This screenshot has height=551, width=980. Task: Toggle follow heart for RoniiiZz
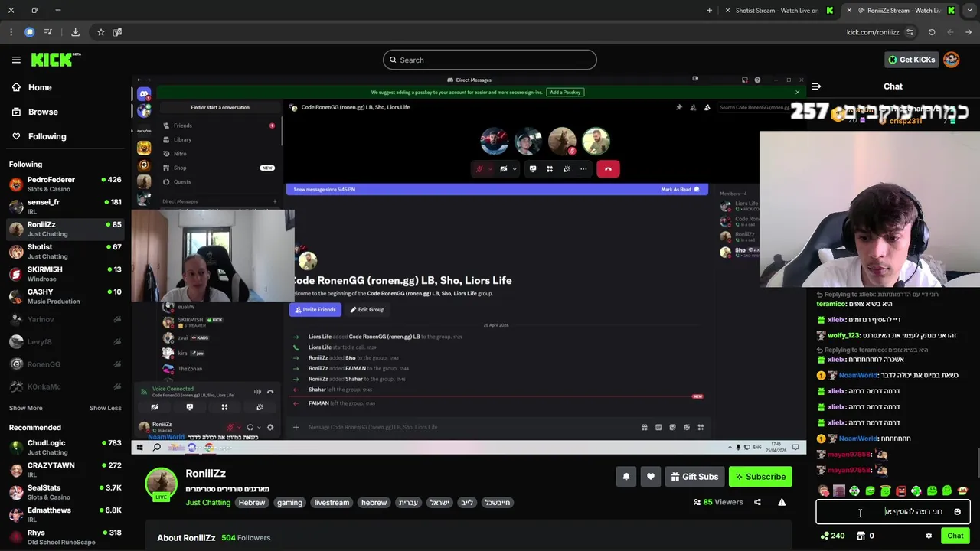tap(651, 477)
